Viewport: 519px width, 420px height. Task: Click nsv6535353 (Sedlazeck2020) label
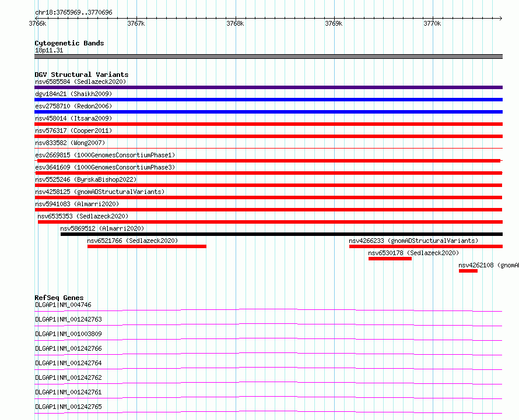point(83,216)
